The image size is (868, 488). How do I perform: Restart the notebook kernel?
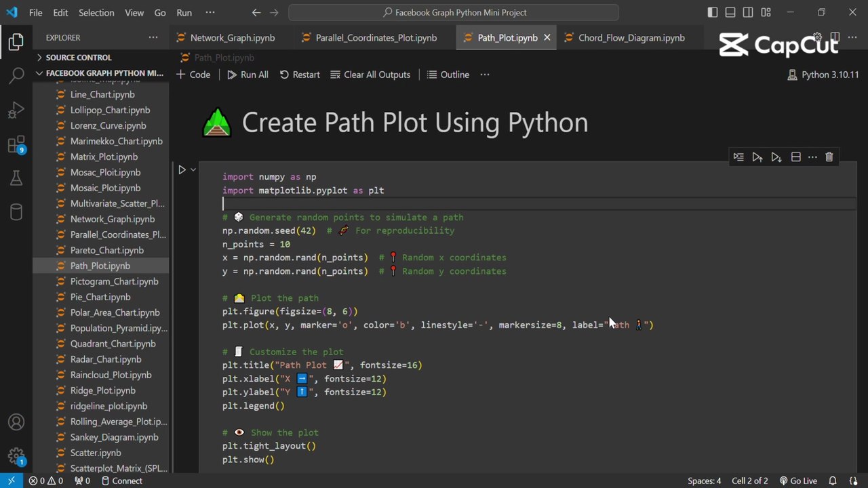coord(300,75)
